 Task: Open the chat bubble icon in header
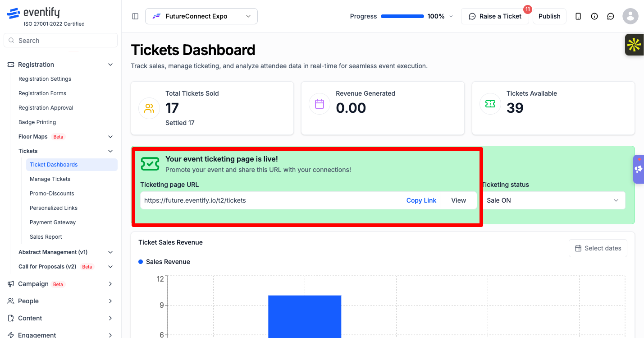click(x=611, y=16)
